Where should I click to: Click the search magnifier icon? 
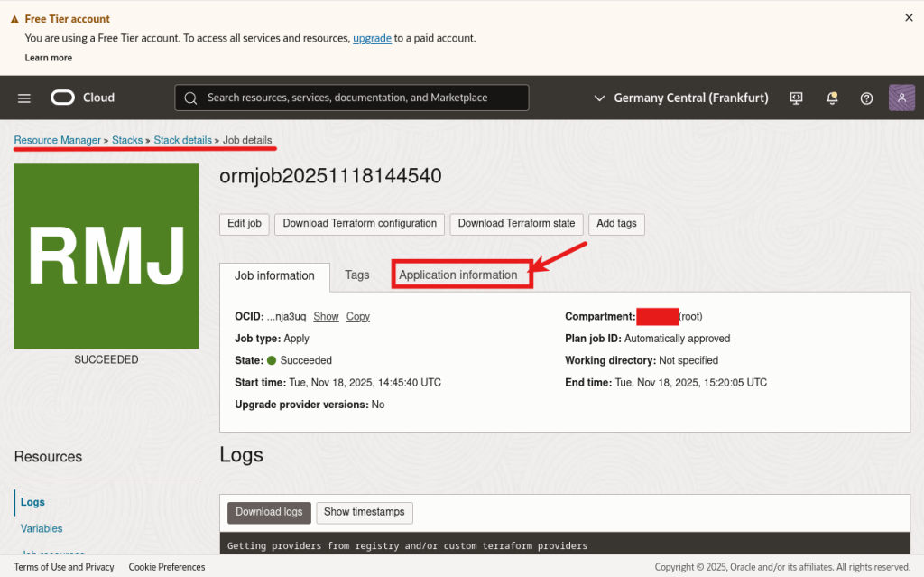(x=190, y=98)
